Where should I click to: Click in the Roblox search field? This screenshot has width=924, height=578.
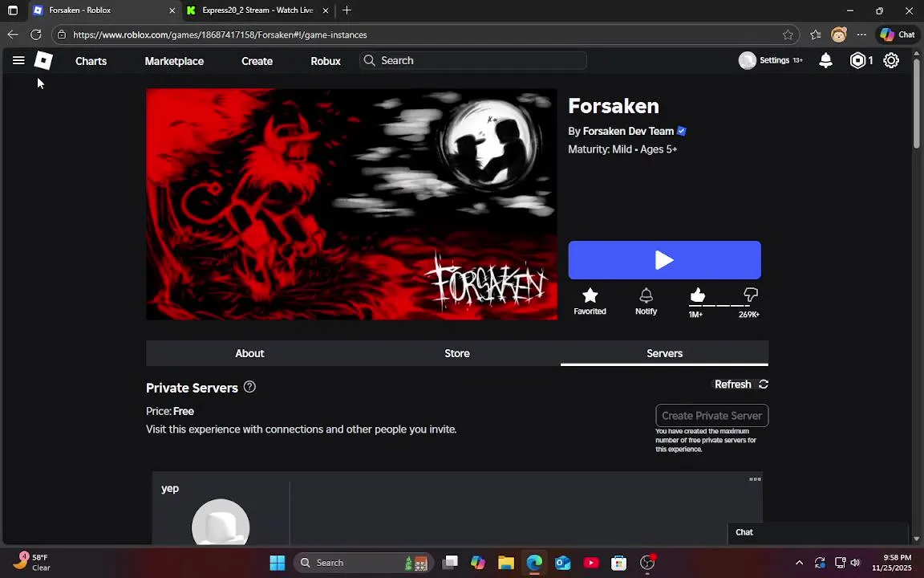click(473, 60)
